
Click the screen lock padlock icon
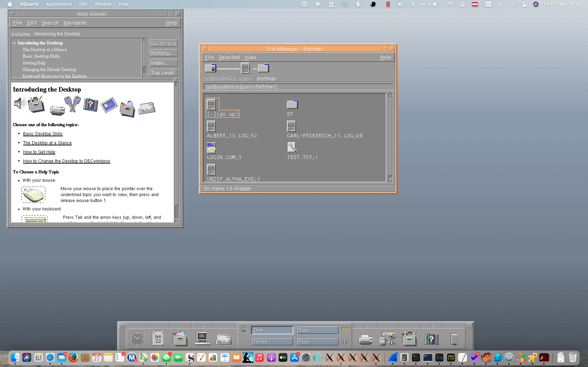pyautogui.click(x=243, y=329)
